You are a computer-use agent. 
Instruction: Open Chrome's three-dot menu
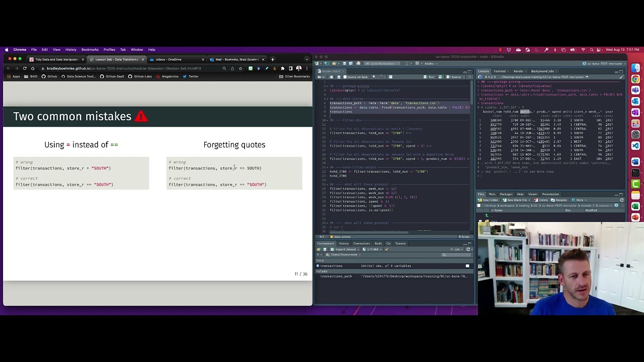307,68
